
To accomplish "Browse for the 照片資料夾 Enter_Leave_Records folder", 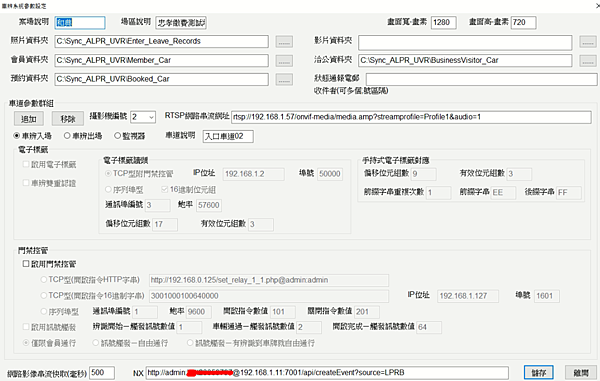I will tap(284, 41).
